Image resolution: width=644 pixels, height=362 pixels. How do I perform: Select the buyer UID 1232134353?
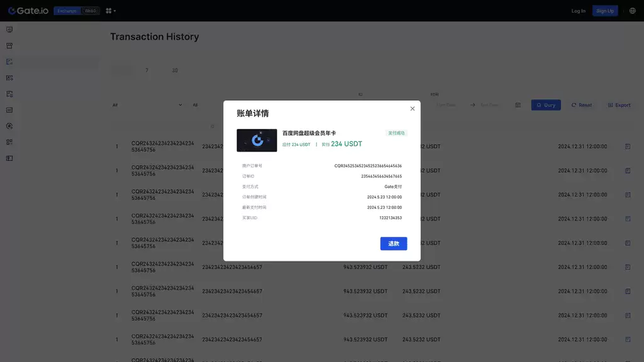391,218
